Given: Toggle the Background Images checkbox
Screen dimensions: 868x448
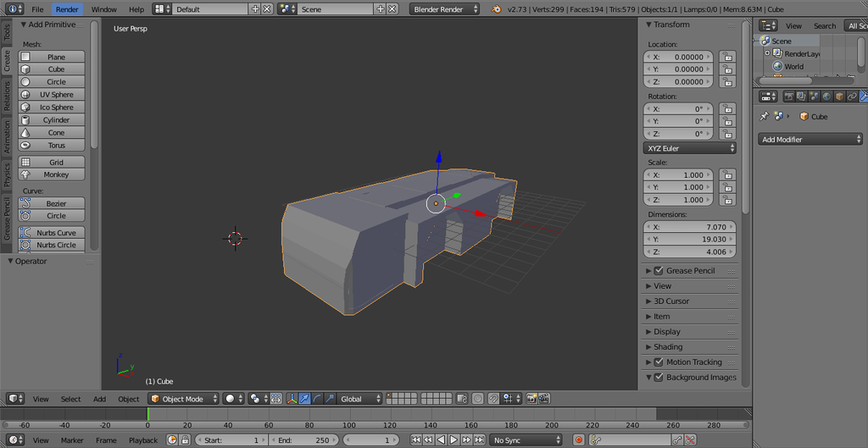Looking at the screenshot, I should click(659, 378).
